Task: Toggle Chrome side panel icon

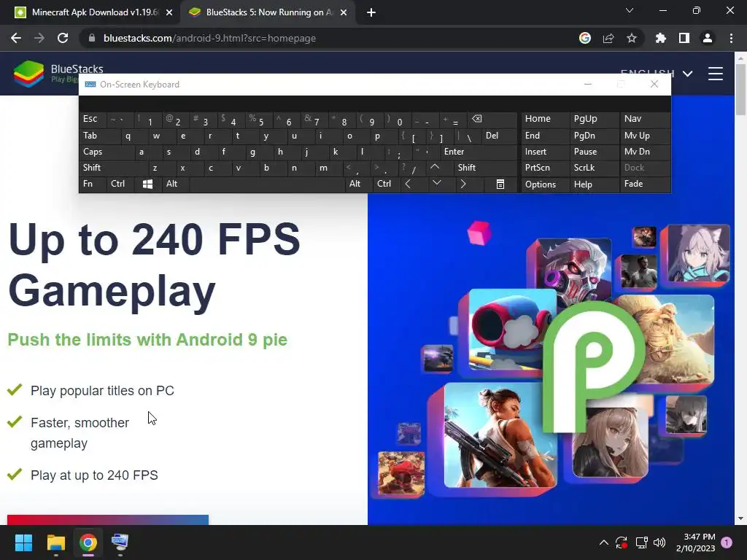Action: (x=684, y=38)
